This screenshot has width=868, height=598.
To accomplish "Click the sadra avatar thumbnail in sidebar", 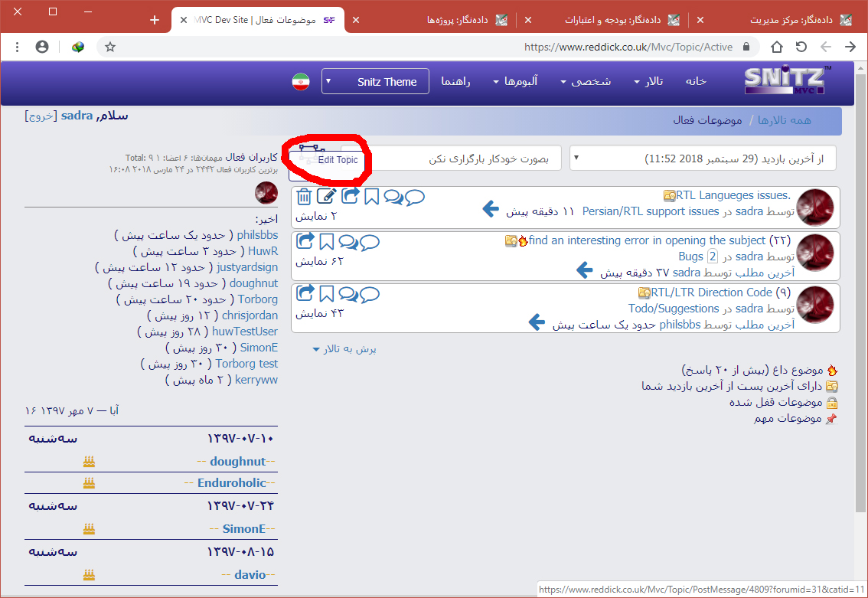I will 266,193.
